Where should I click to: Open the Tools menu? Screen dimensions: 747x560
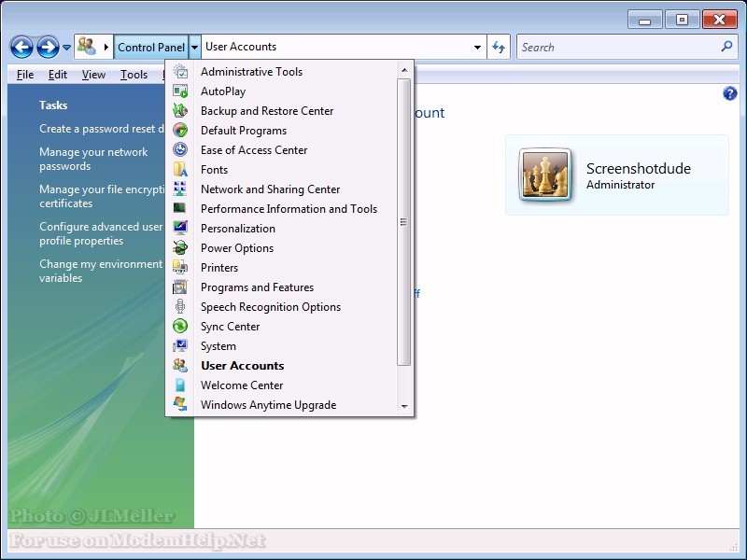[x=134, y=75]
